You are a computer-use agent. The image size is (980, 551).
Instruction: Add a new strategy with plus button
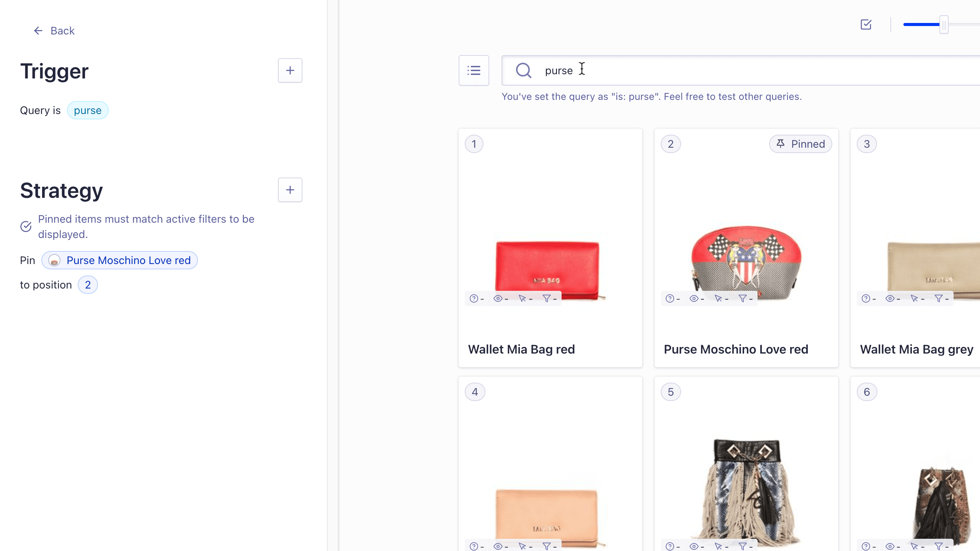pos(290,190)
